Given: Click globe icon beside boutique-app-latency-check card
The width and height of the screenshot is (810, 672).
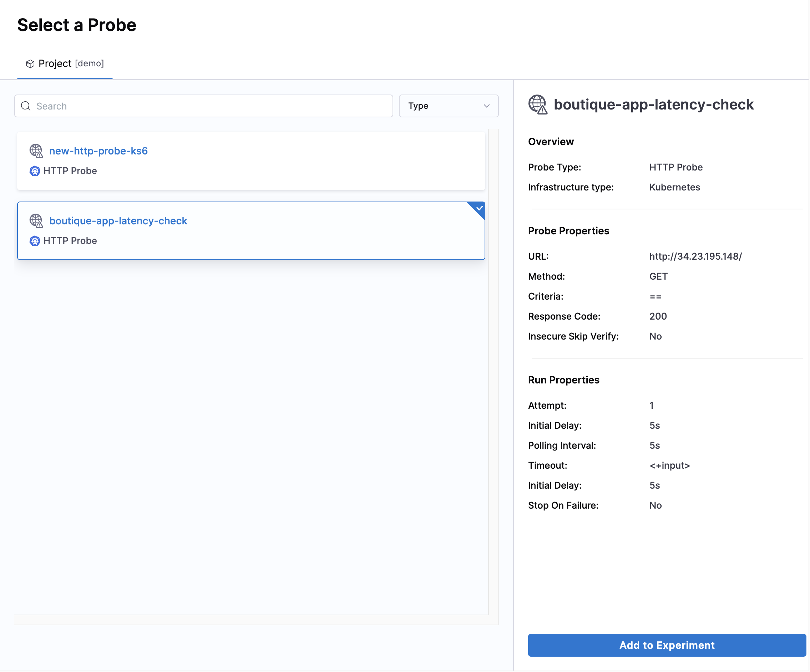Looking at the screenshot, I should (36, 221).
